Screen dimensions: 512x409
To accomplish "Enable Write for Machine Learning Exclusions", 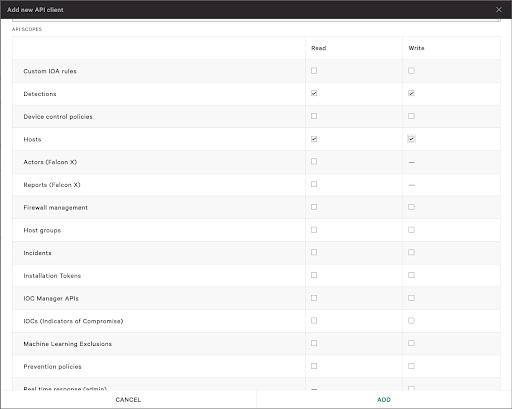I will click(411, 343).
